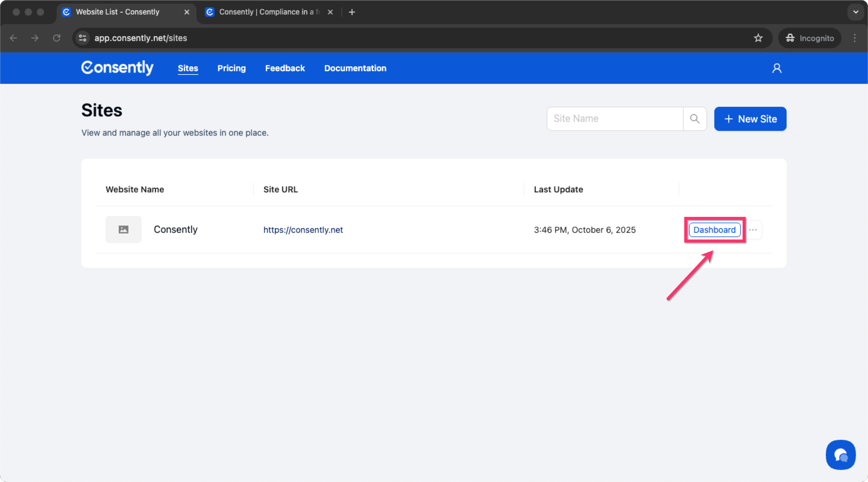Open the Documentation menu item

point(355,68)
